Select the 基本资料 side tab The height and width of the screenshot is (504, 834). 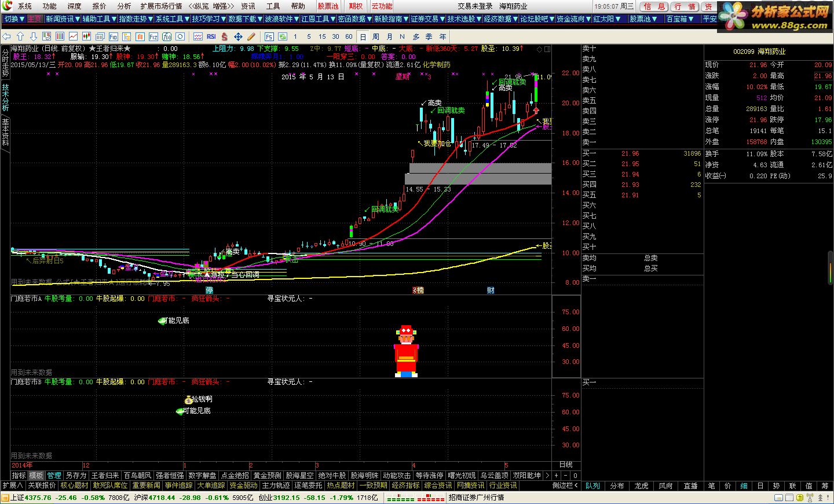click(x=5, y=133)
